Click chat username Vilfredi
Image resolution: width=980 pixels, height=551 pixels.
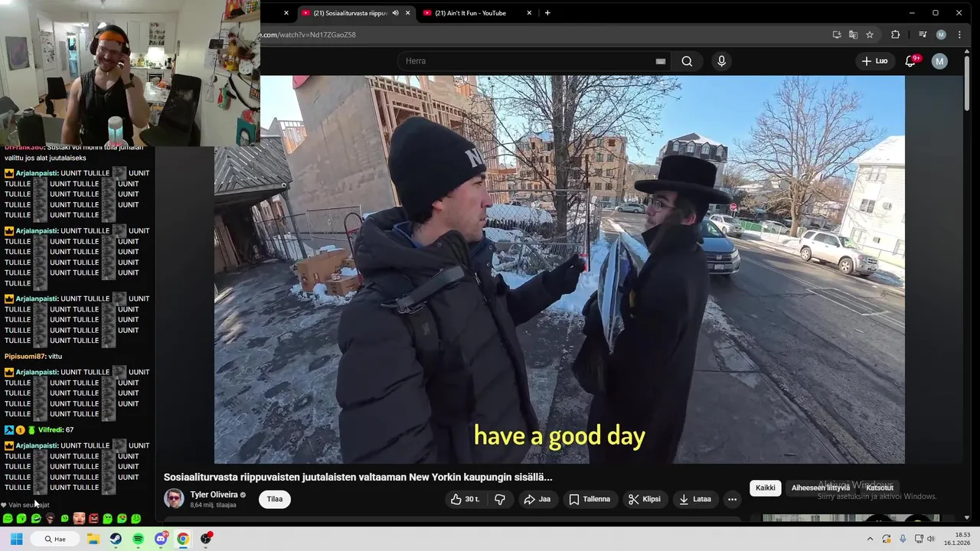tap(50, 430)
